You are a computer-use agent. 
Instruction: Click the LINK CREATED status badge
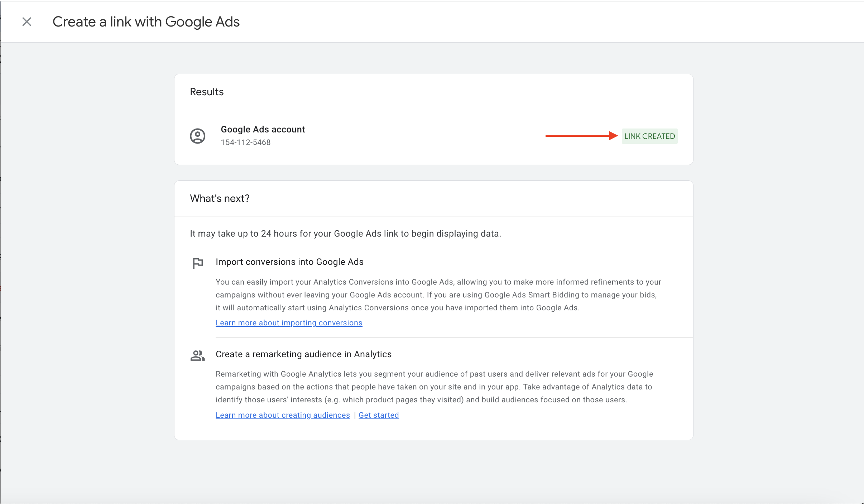(649, 136)
